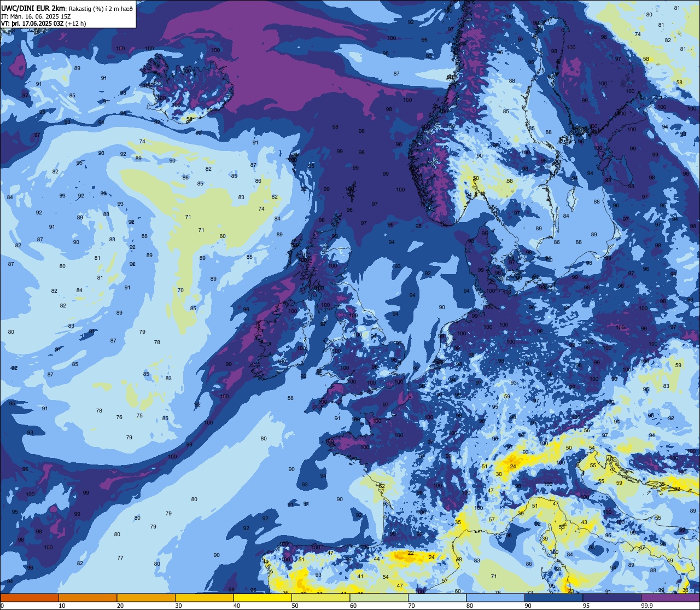Click the 90–95% medium blue legend swatch

click(x=553, y=597)
